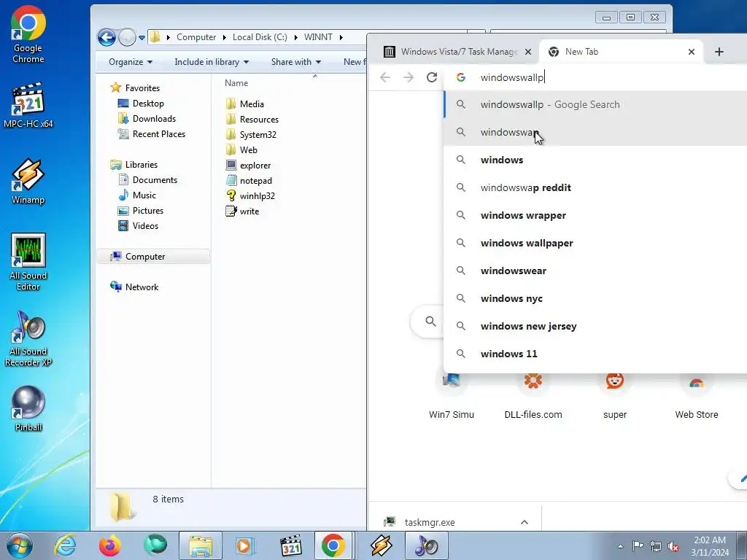Click Explorer forward arrow button
Viewport: 747px width, 560px height.
tap(127, 37)
